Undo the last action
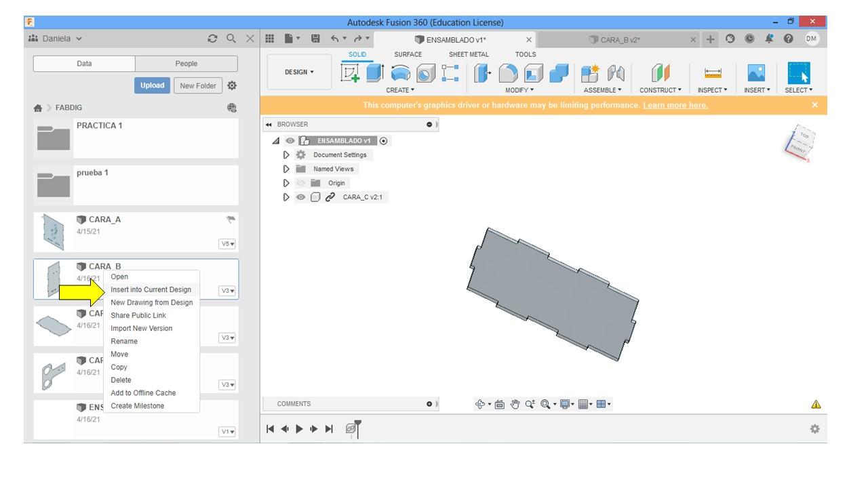 point(336,39)
